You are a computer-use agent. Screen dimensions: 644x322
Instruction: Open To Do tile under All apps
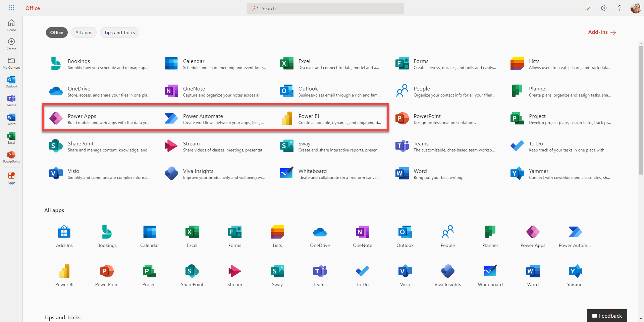363,275
